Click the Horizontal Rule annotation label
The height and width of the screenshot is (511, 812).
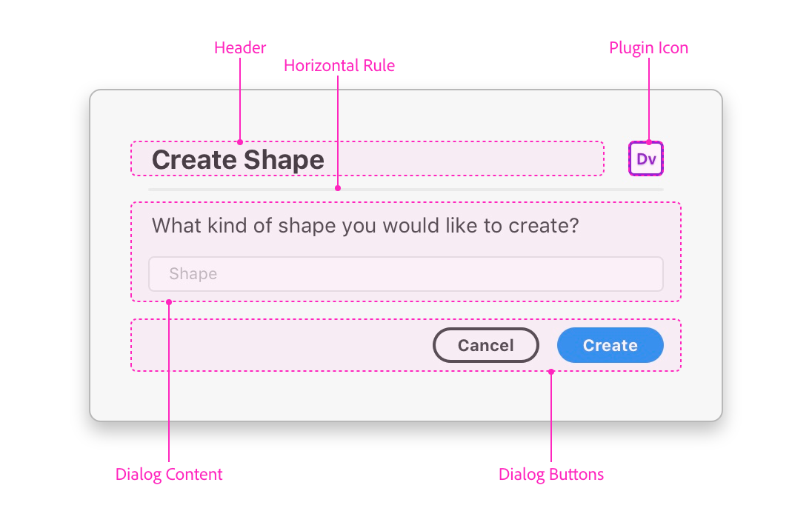click(x=339, y=65)
